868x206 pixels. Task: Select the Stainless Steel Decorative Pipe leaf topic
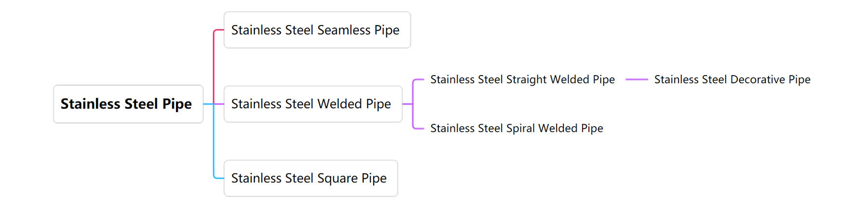coord(732,79)
